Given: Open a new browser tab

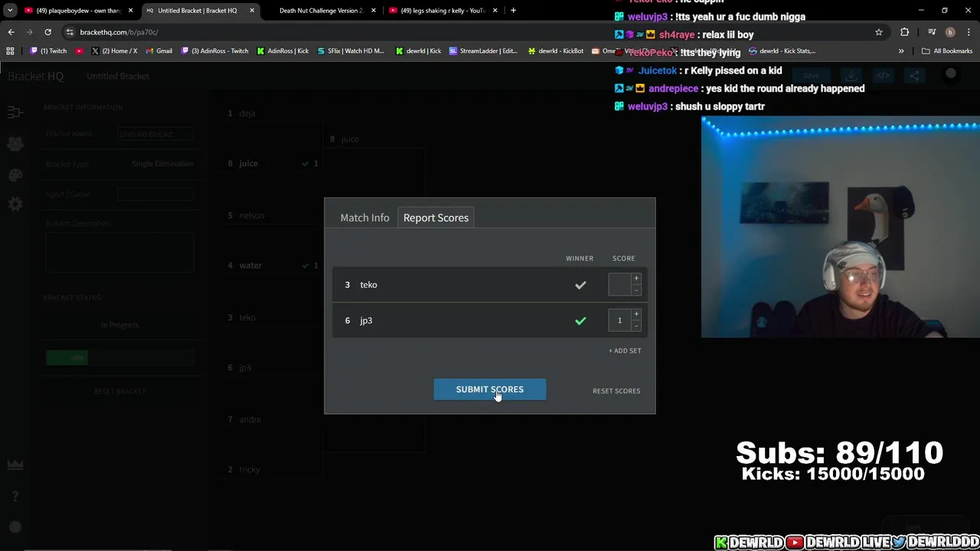Looking at the screenshot, I should point(513,11).
